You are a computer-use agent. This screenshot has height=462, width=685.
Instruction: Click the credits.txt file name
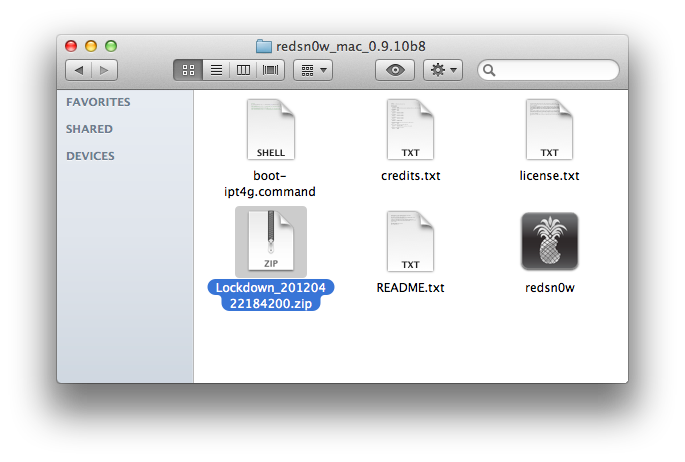point(411,176)
